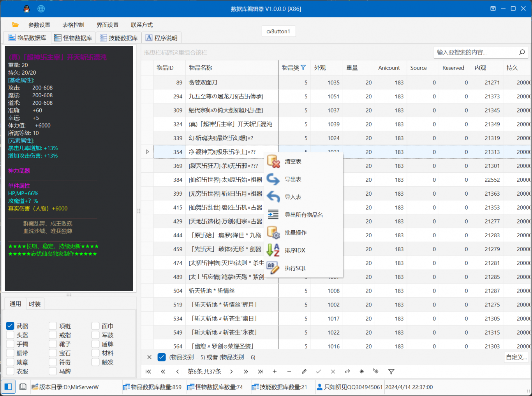Edit current record with pencil icon
This screenshot has width=532, height=396.
304,371
